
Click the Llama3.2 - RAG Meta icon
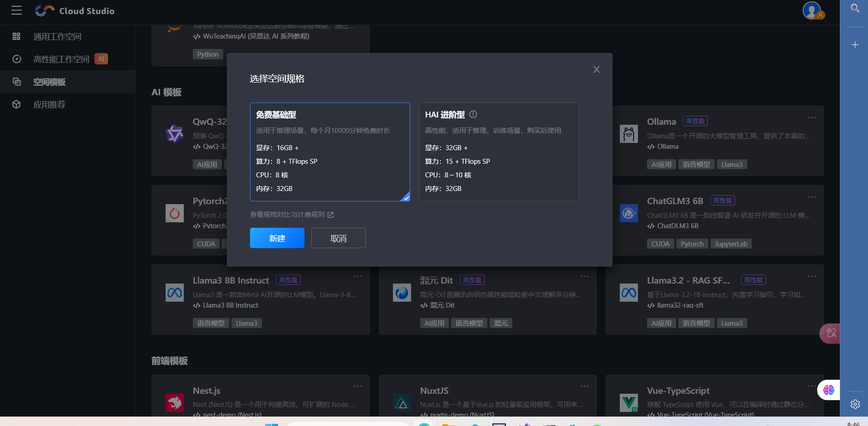point(628,293)
